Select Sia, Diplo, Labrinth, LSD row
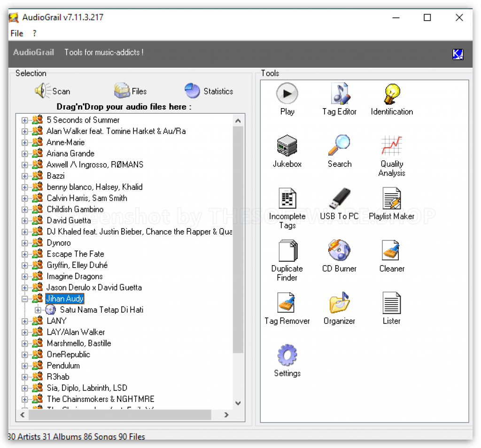The height and width of the screenshot is (448, 481). [x=87, y=388]
